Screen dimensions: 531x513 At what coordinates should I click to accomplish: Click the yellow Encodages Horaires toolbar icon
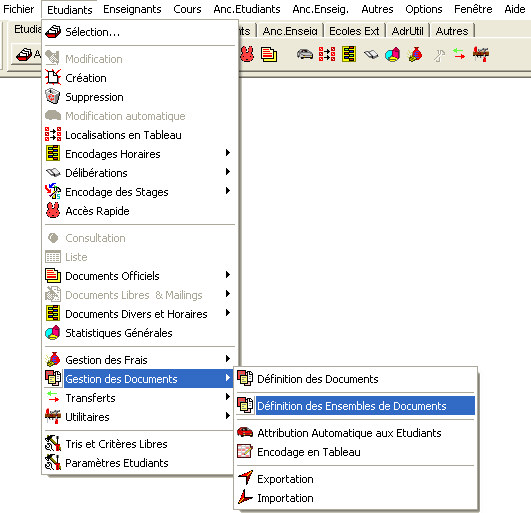(x=349, y=54)
